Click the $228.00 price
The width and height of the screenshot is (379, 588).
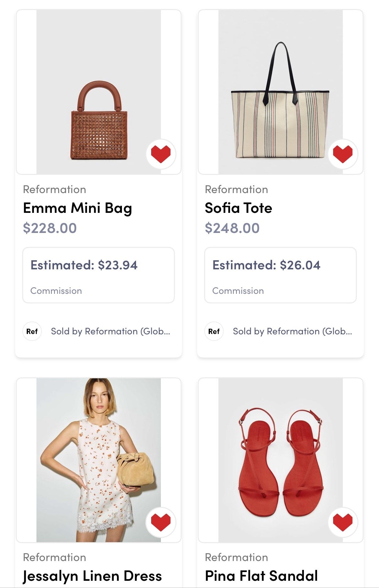click(50, 228)
